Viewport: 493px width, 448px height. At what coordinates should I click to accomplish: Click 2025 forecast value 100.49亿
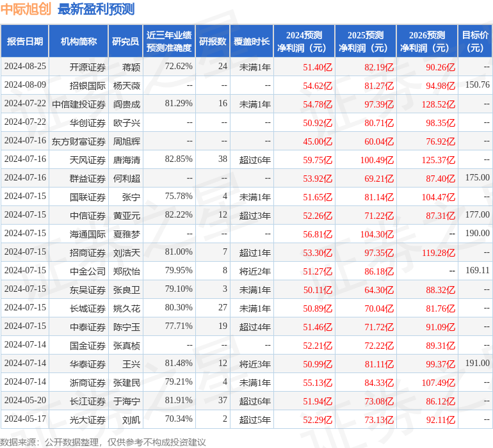377,160
